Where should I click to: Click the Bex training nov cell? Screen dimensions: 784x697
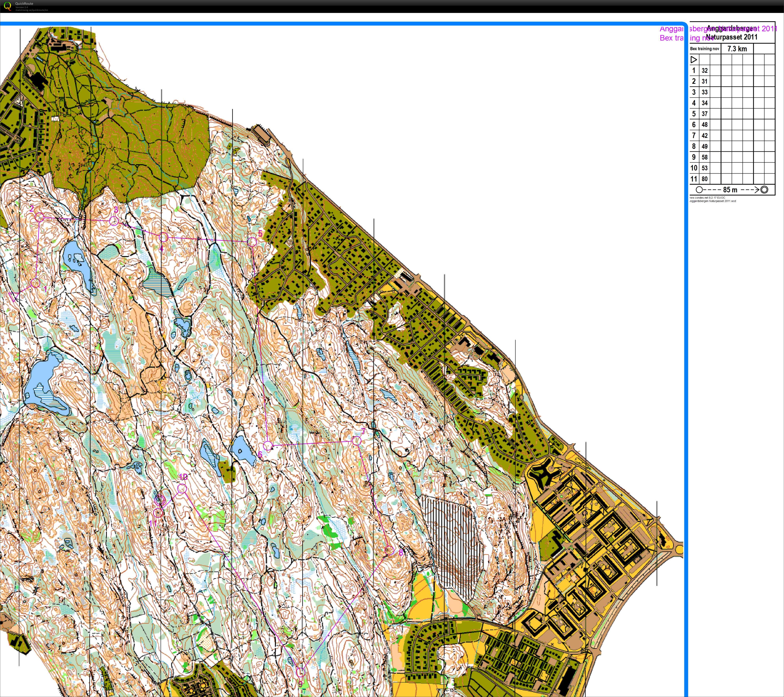point(705,49)
